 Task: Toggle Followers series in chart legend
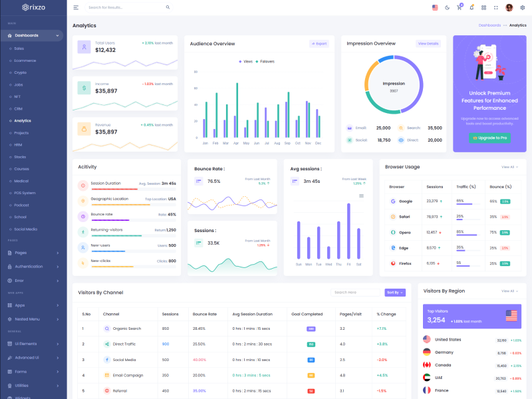point(265,61)
